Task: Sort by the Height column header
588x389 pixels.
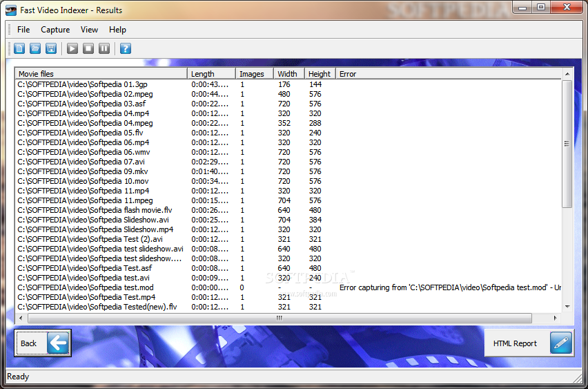Action: pos(320,74)
